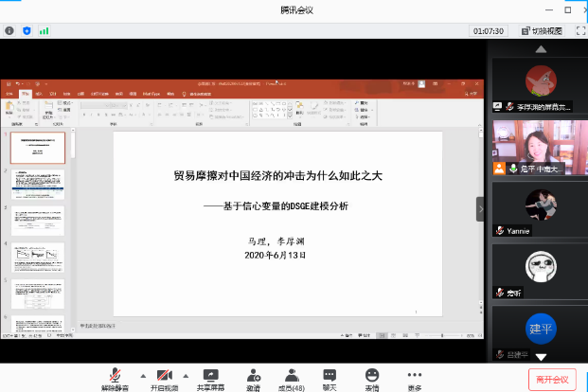Check the green network signal icon
588x392 pixels.
point(44,30)
